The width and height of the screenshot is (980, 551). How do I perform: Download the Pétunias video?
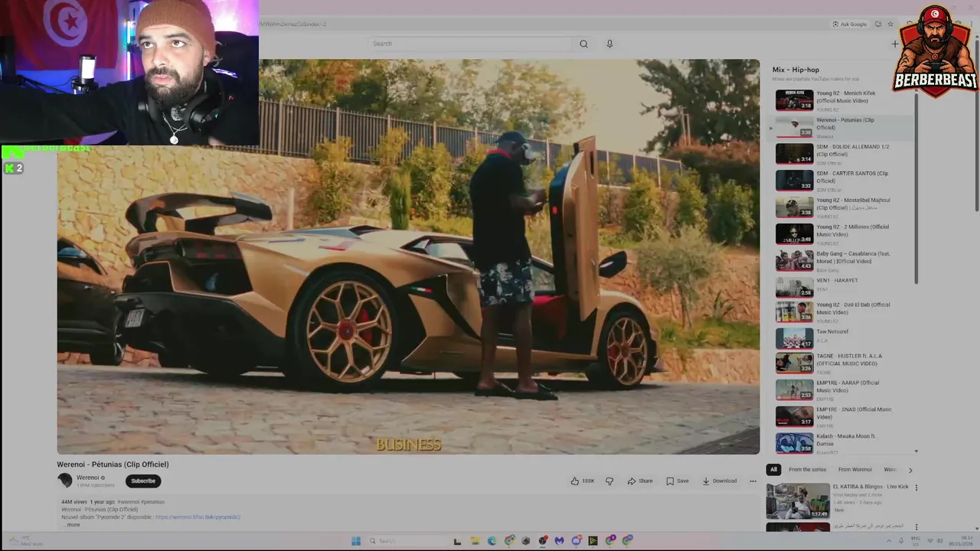[x=720, y=481]
